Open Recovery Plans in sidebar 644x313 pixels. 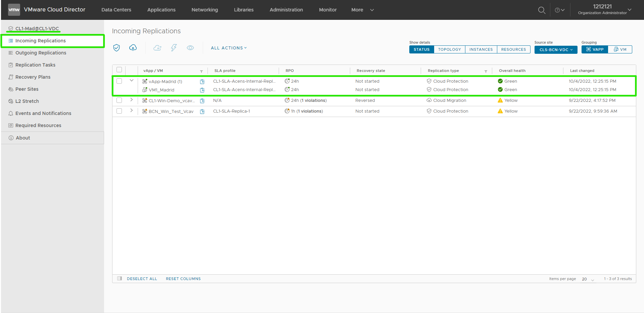pyautogui.click(x=33, y=77)
